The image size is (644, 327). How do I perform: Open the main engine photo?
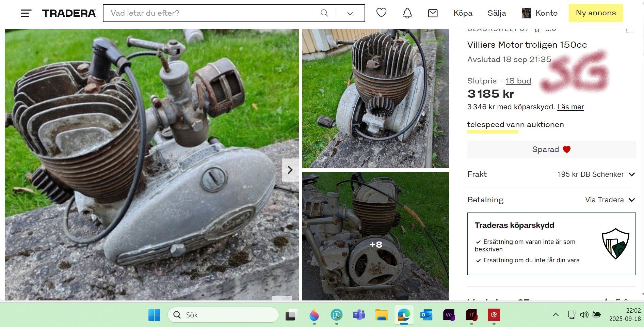(x=152, y=165)
